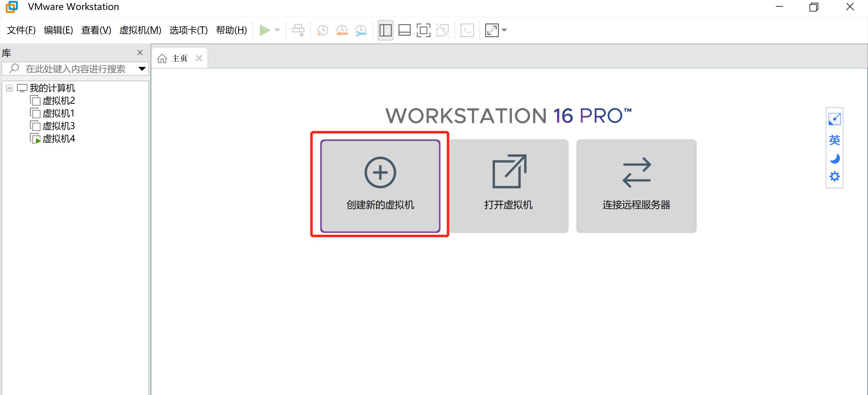Open the library search filter dropdown
868x395 pixels.
click(x=142, y=69)
